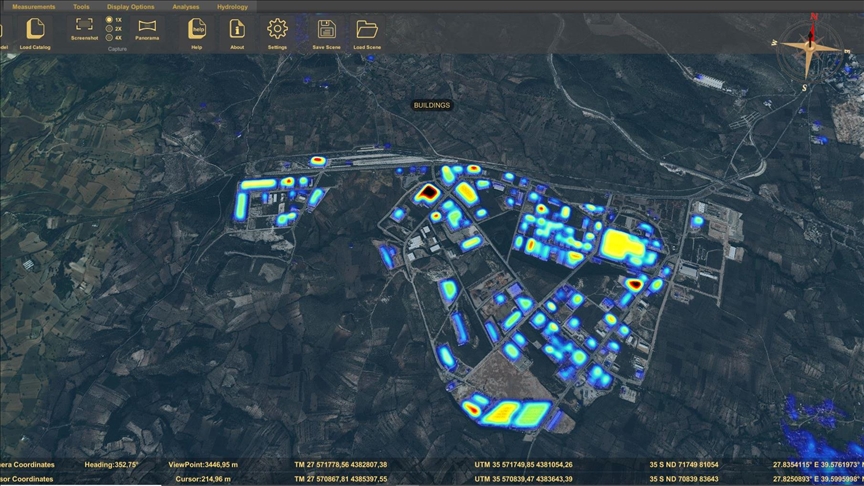Click the Panorama capture icon
This screenshot has height=486, width=864.
click(147, 25)
